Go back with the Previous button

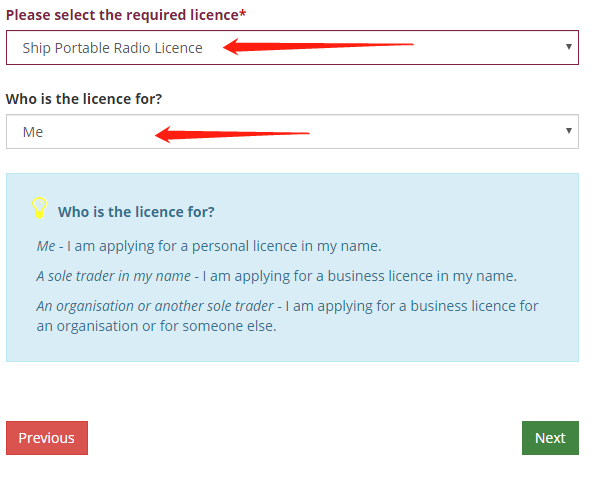pyautogui.click(x=46, y=438)
